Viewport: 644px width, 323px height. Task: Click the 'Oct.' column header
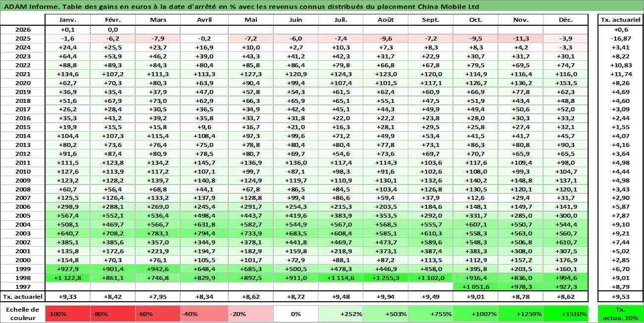[476, 20]
